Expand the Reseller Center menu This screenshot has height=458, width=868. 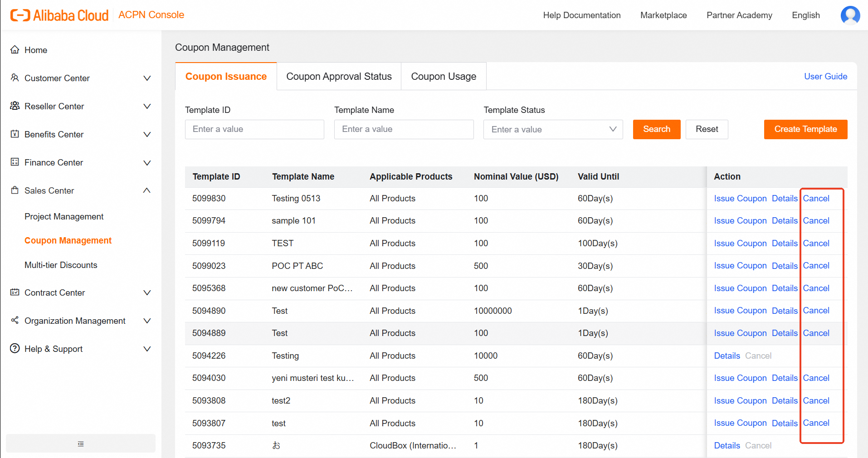(147, 106)
